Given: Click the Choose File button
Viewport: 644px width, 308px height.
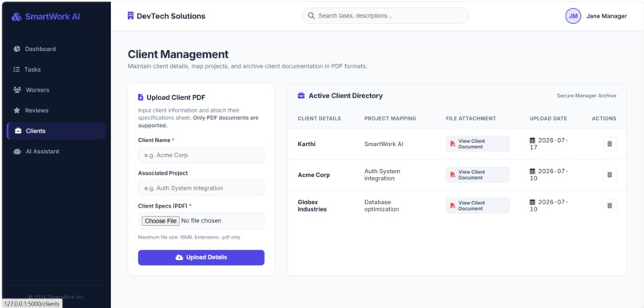Looking at the screenshot, I should (161, 221).
